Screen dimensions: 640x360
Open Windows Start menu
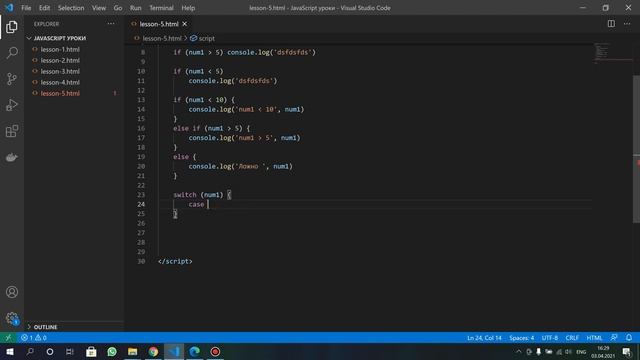click(x=10, y=352)
